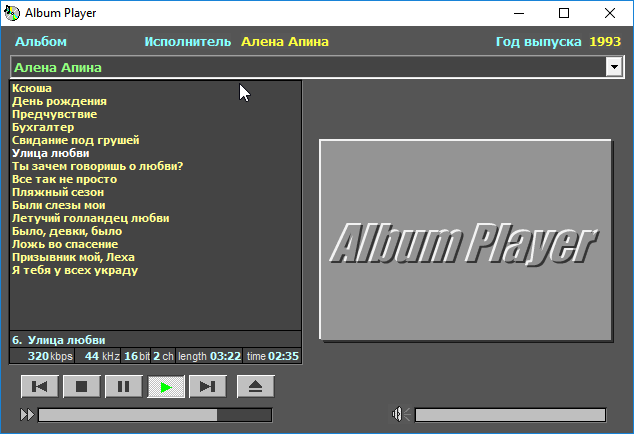Click the album selection box 'Алена Апина'
Viewport: 634px width, 434px height.
[317, 67]
